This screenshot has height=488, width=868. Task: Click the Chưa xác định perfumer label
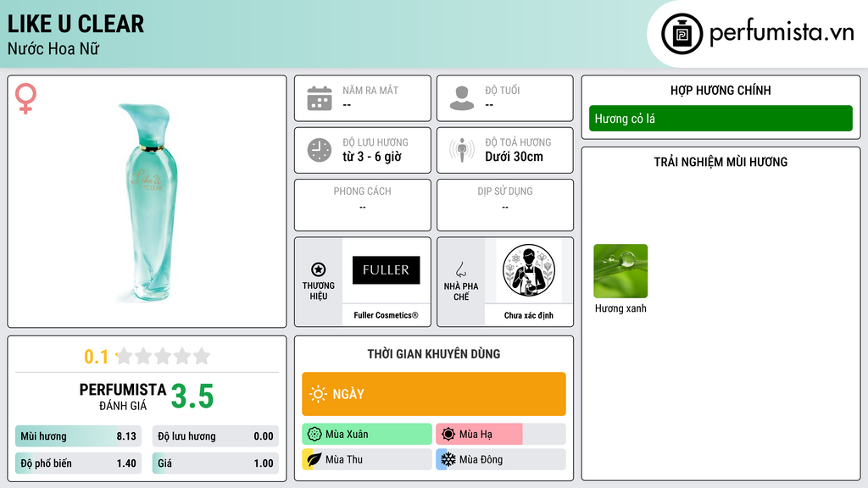(529, 315)
